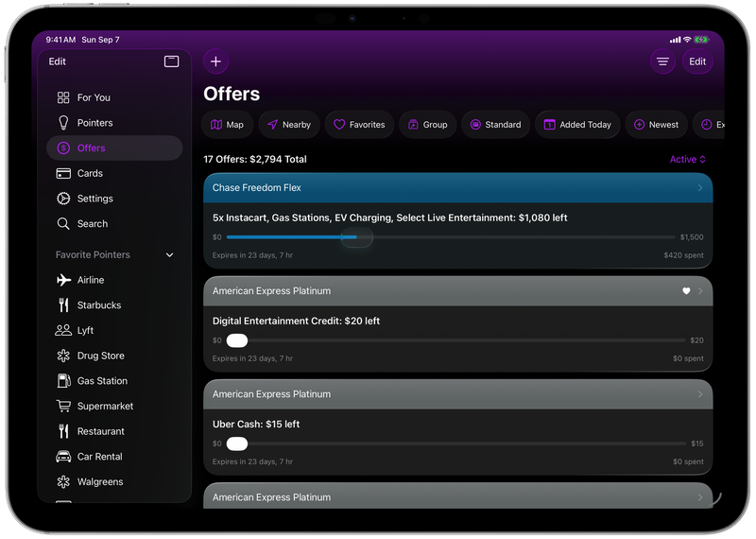
Task: Click the Wi-Fi icon in the status bar
Action: [x=687, y=40]
